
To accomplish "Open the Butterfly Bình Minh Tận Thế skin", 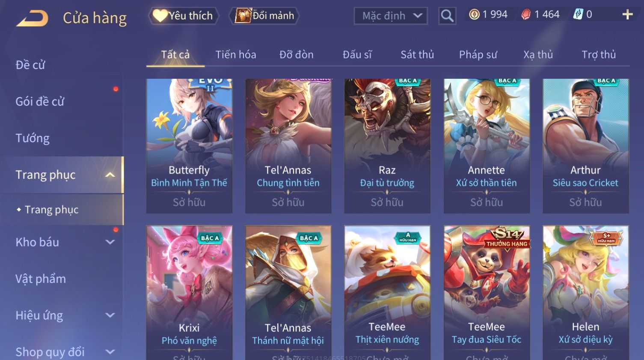I will pos(189,146).
